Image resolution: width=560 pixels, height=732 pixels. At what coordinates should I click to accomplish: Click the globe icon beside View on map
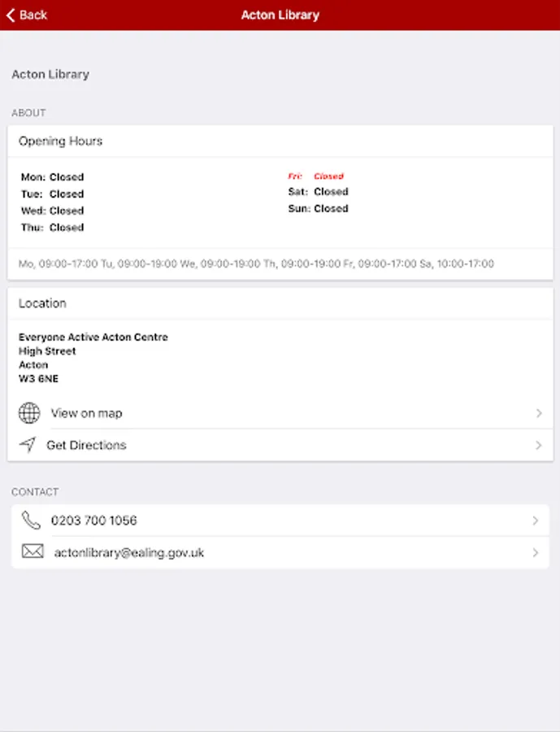point(29,413)
